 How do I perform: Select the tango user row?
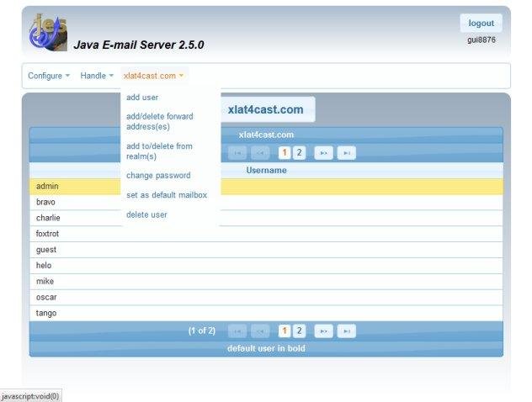coord(266,313)
